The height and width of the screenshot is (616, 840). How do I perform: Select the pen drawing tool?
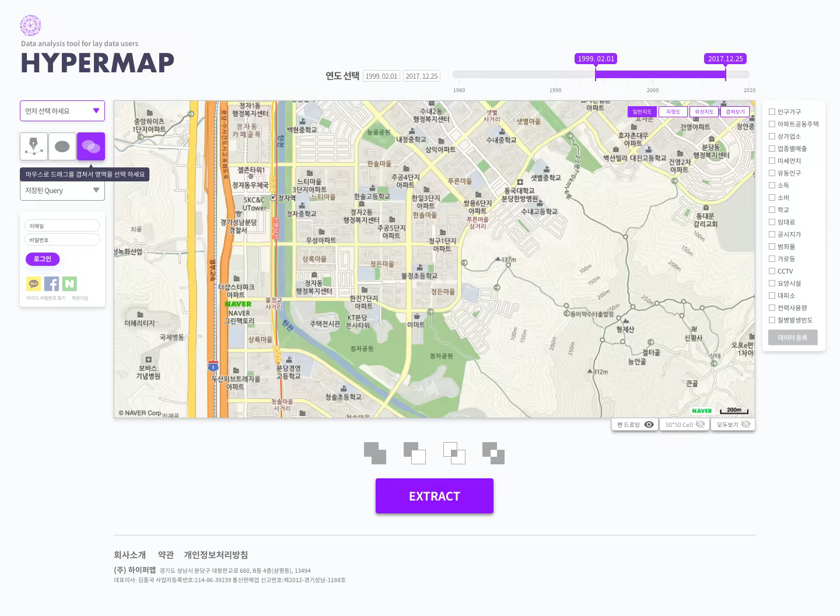click(33, 146)
